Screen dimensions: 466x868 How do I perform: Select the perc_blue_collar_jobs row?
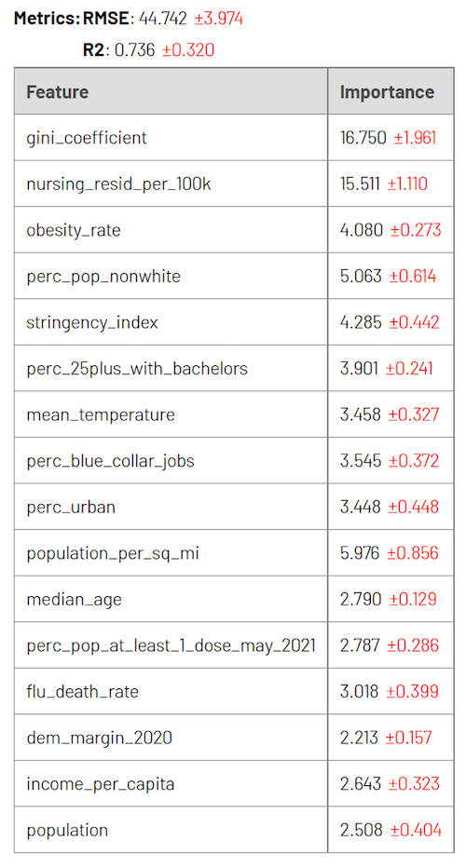pos(234,461)
